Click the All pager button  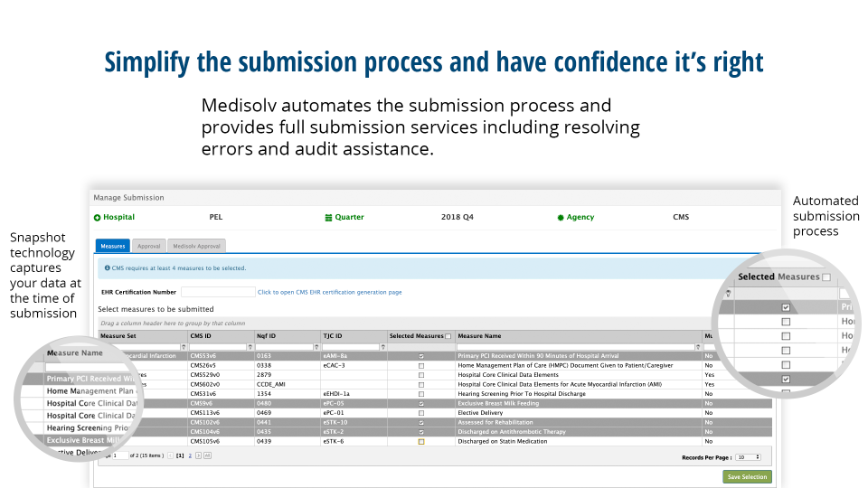tap(207, 455)
